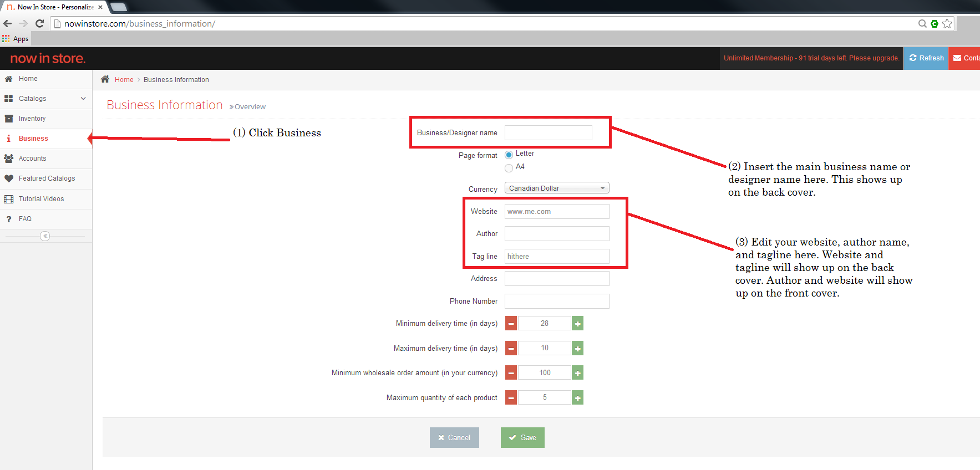The image size is (980, 470).
Task: Open Tutorial Videos from sidebar
Action: (x=41, y=199)
